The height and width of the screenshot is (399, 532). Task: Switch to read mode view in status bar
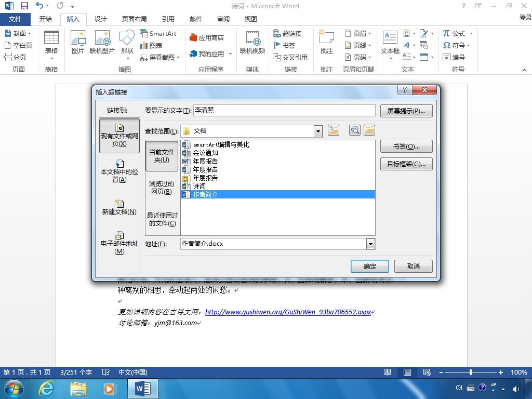point(387,372)
